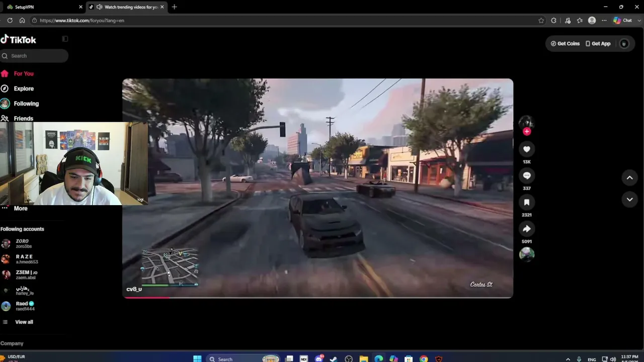Open the favorites list icon
Viewport: 644px width, 362px height.
(x=580, y=21)
